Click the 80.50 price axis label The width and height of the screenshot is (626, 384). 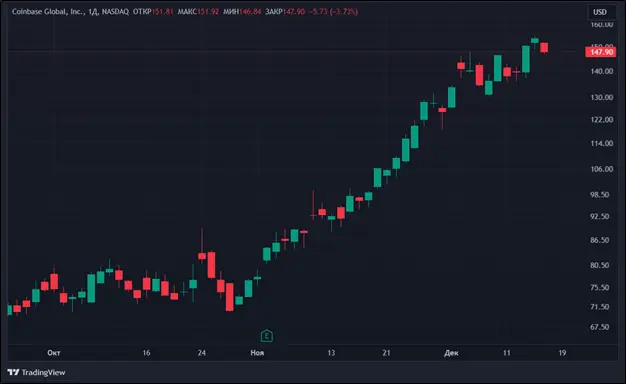(x=600, y=265)
